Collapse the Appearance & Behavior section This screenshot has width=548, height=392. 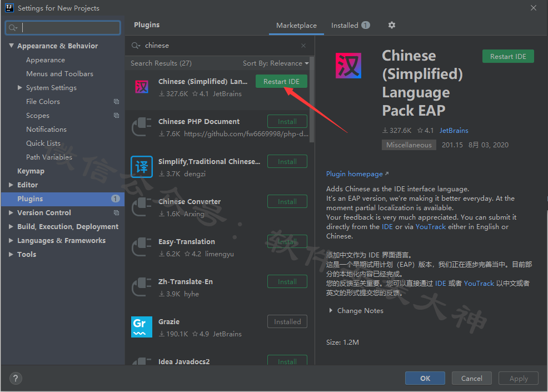[x=11, y=46]
